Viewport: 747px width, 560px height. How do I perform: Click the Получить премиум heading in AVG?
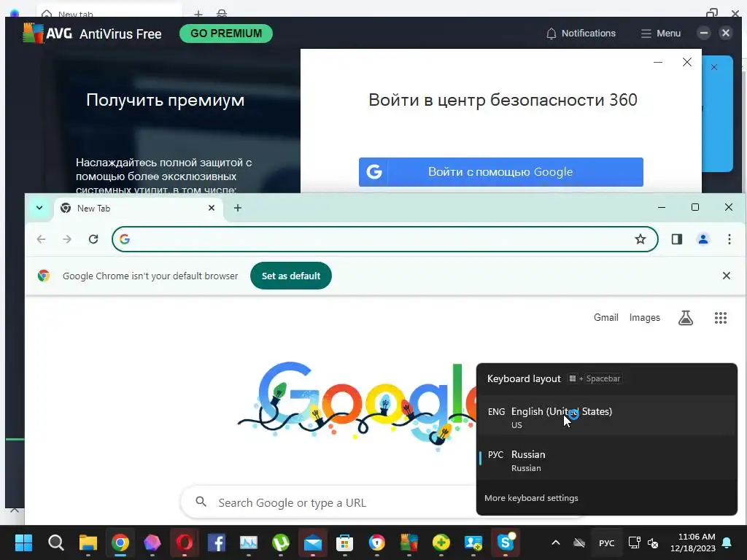tap(166, 100)
